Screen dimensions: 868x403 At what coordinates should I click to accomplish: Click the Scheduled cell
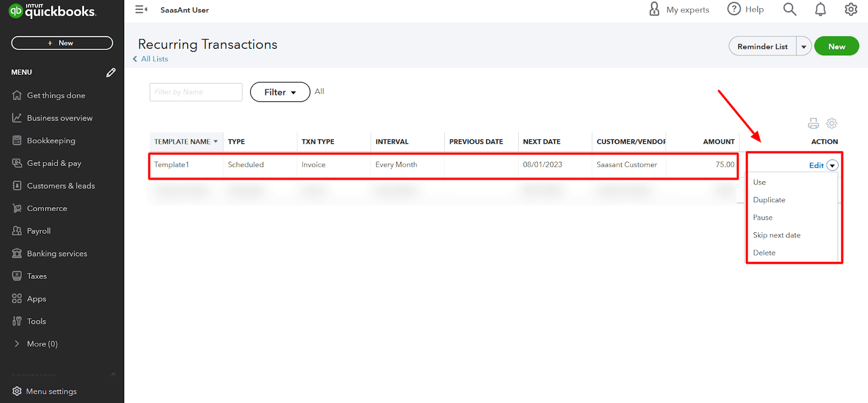(x=246, y=164)
